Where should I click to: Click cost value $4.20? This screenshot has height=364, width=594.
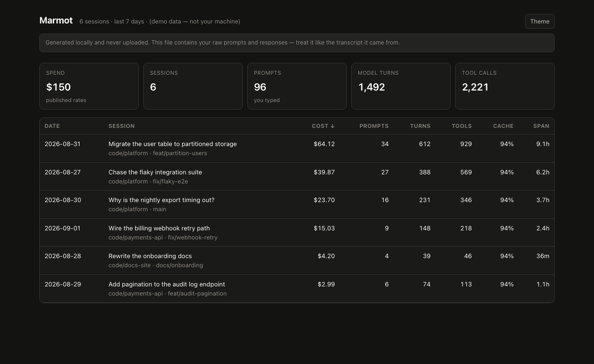326,256
